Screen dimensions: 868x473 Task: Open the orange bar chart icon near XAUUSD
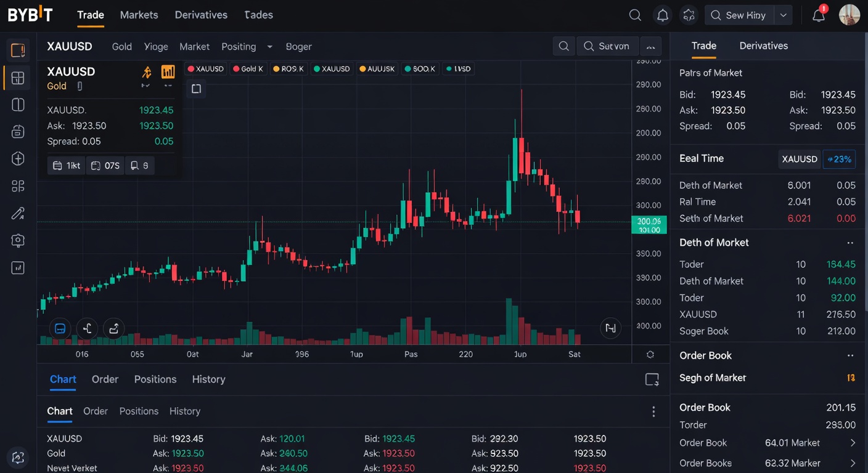click(168, 72)
